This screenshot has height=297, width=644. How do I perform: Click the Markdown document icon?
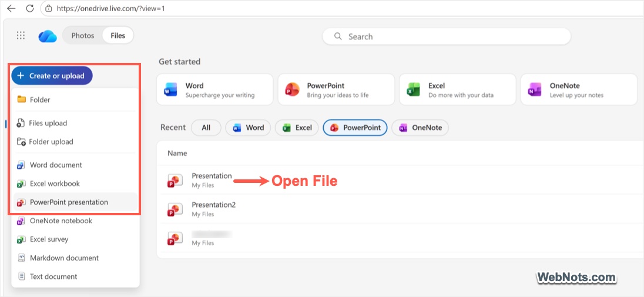tap(21, 258)
